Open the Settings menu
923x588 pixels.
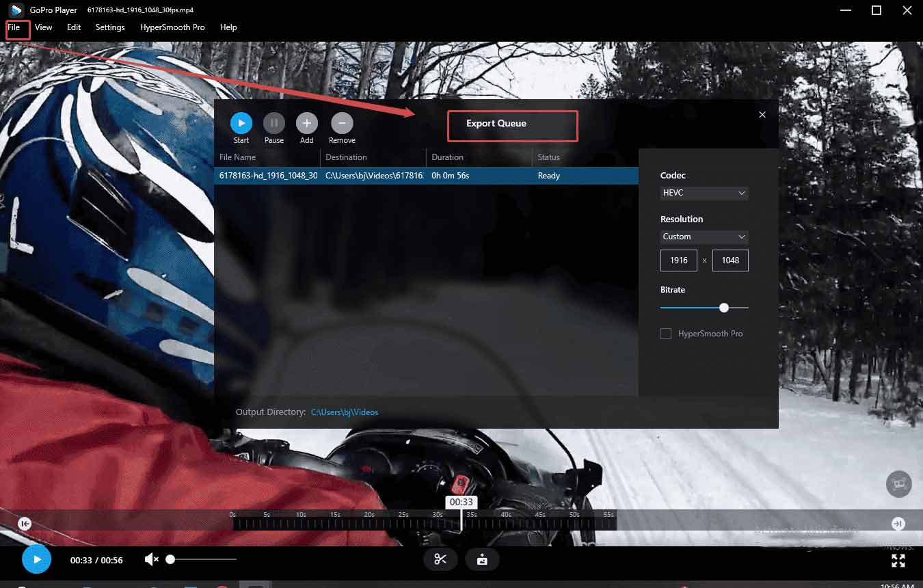coord(109,27)
